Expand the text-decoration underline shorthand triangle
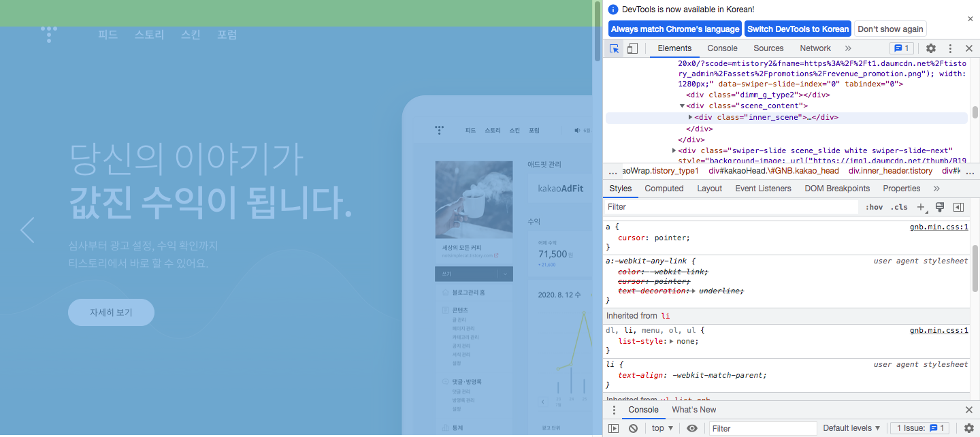 click(x=694, y=291)
